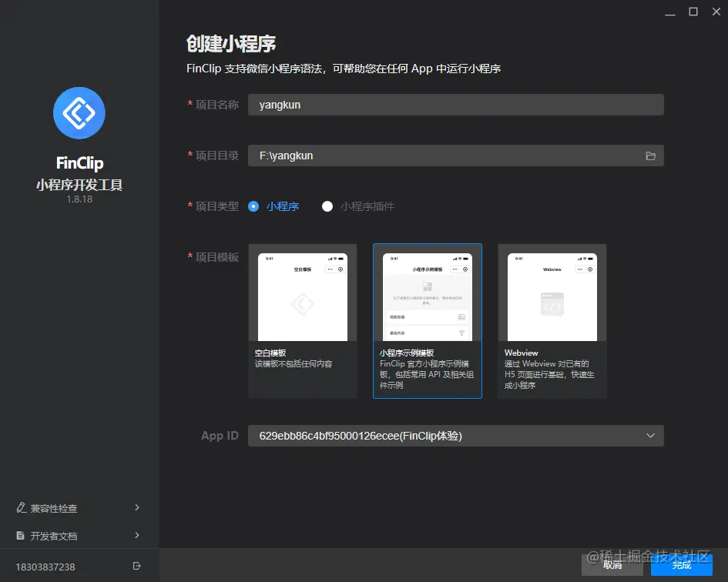
Task: Click the 取消 button
Action: pos(612,565)
